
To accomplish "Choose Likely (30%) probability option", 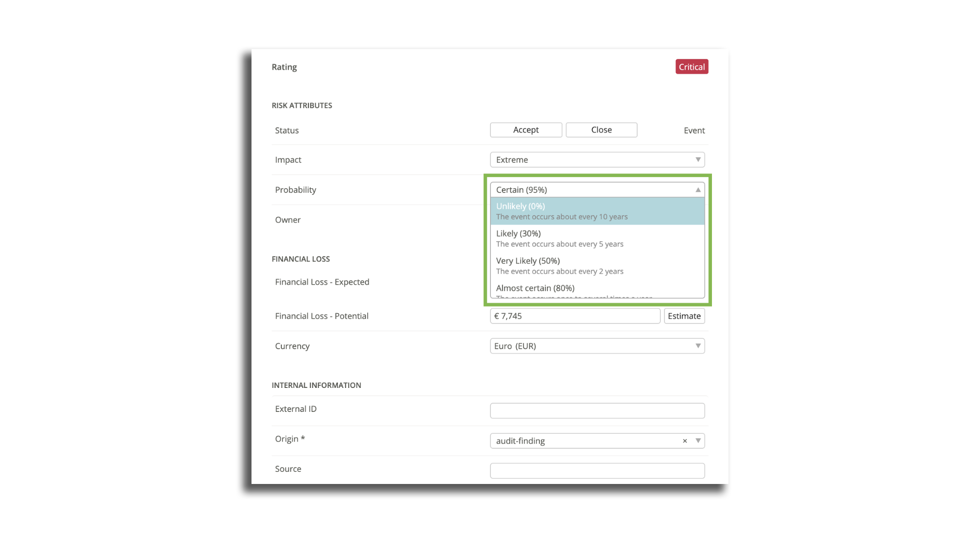I will (x=597, y=238).
